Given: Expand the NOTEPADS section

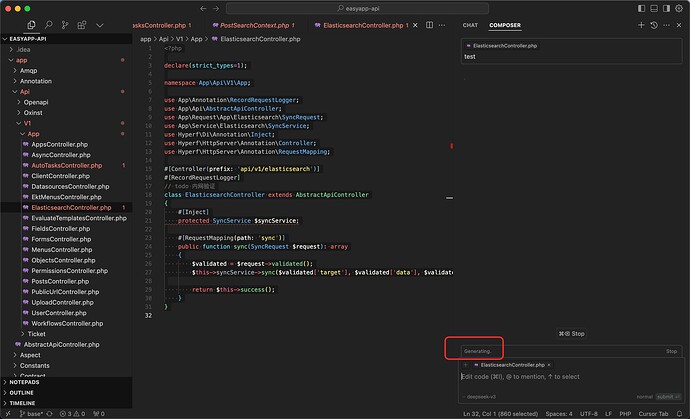Looking at the screenshot, I should [66, 382].
